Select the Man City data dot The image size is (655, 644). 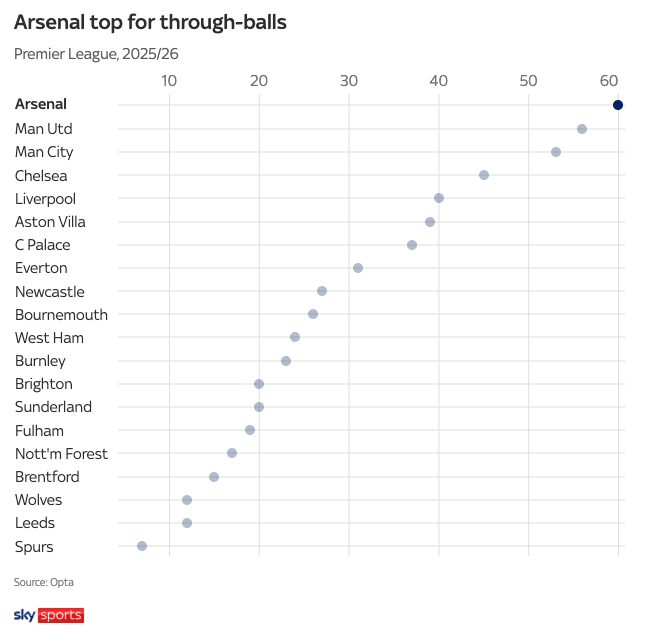click(556, 152)
